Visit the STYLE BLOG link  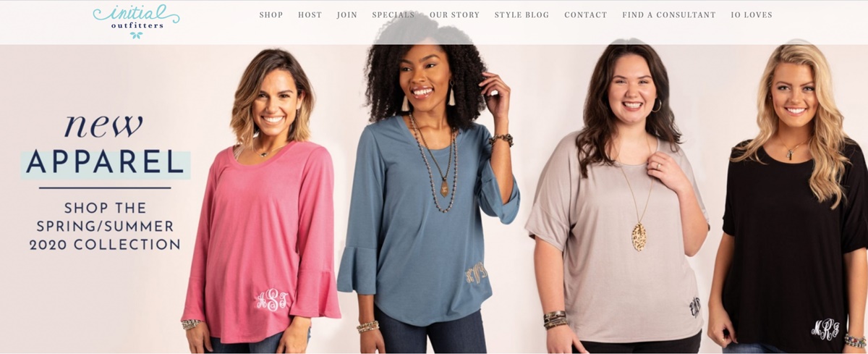(x=522, y=15)
